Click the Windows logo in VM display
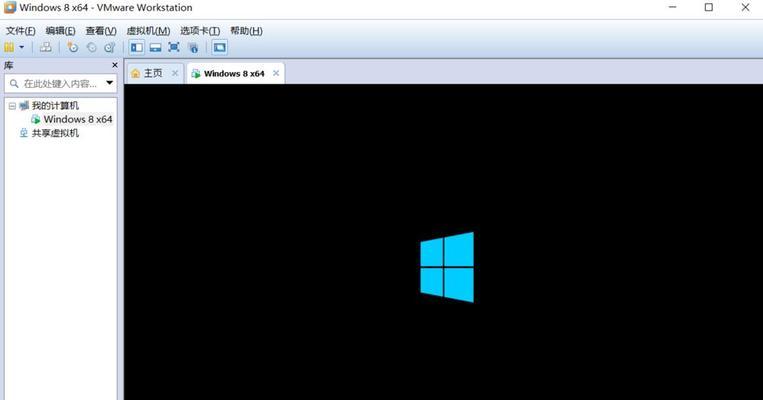The width and height of the screenshot is (763, 400). tap(447, 267)
